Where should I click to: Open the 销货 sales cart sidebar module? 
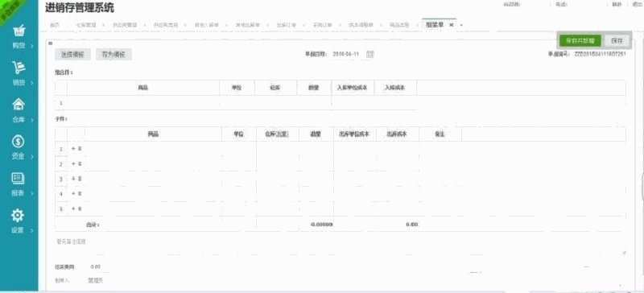[x=19, y=73]
